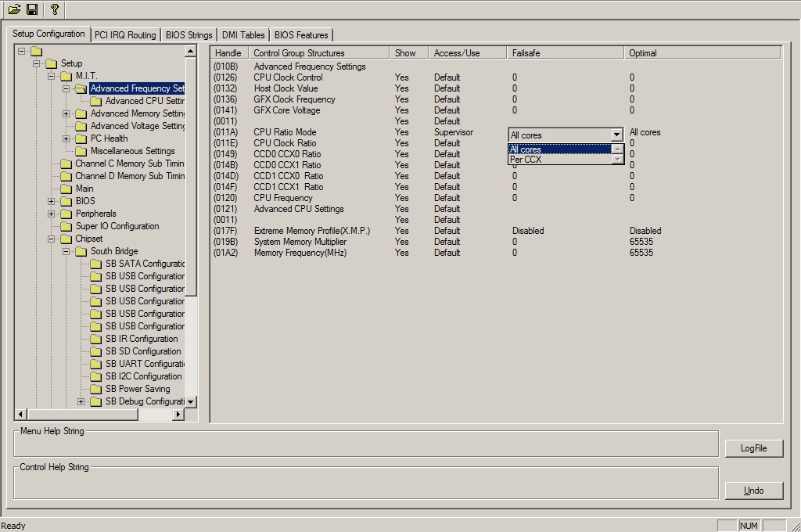The image size is (801, 532).
Task: Open the DMI Tables tab
Action: (242, 35)
